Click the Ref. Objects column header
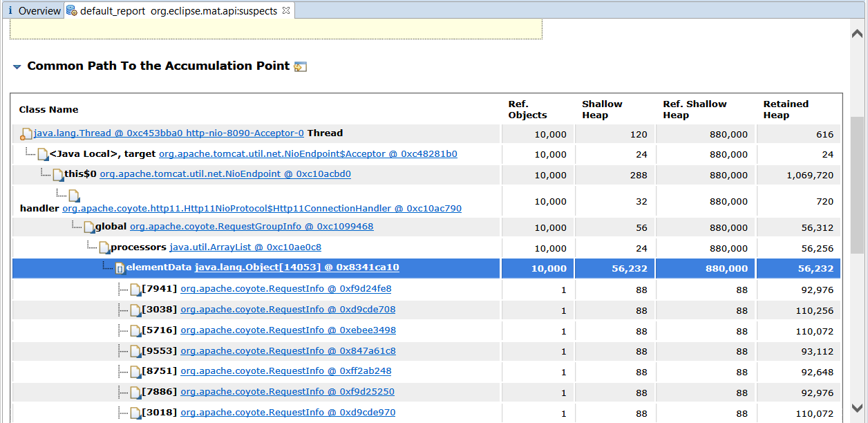This screenshot has height=423, width=868. (527, 109)
